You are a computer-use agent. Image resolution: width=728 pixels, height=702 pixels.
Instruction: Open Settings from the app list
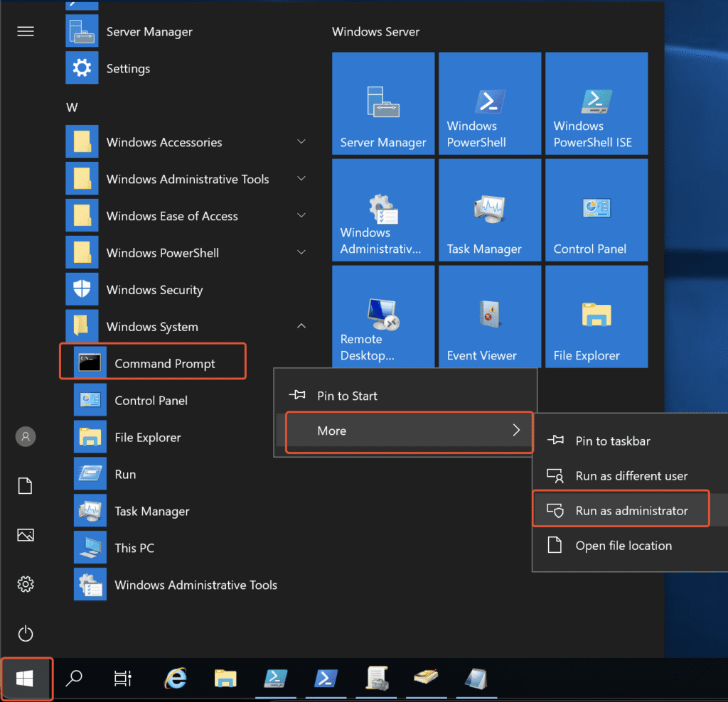[x=186, y=68]
